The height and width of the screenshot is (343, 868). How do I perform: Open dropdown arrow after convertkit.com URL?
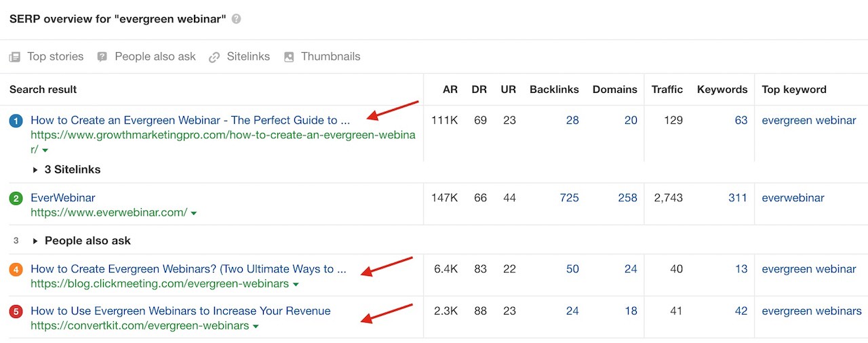tap(256, 327)
